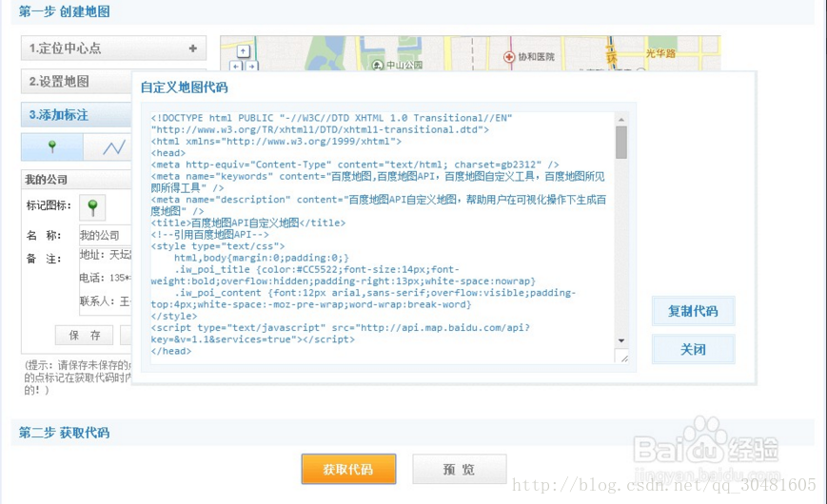Click the 中山公园 park marker on map
Viewport: 827px width, 504px height.
coord(377,65)
